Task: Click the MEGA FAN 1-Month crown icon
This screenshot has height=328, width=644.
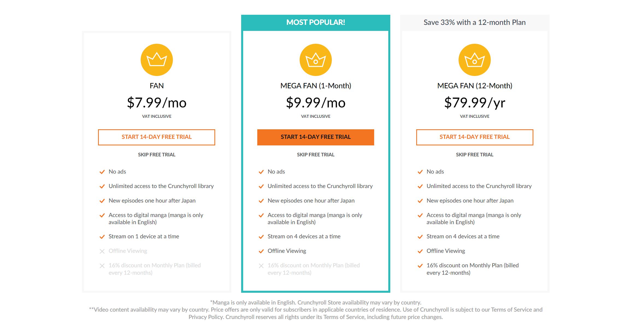Action: (315, 60)
